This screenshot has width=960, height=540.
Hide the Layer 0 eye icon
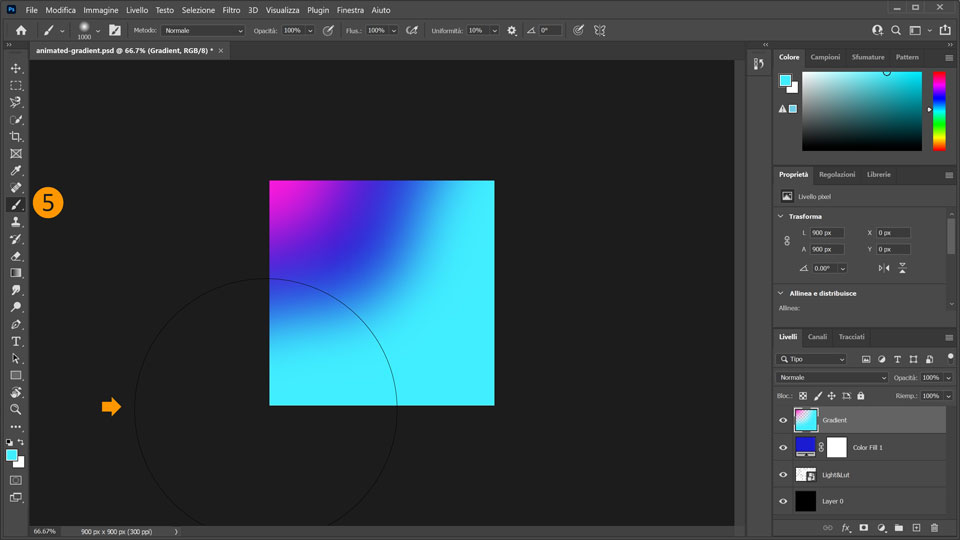783,501
